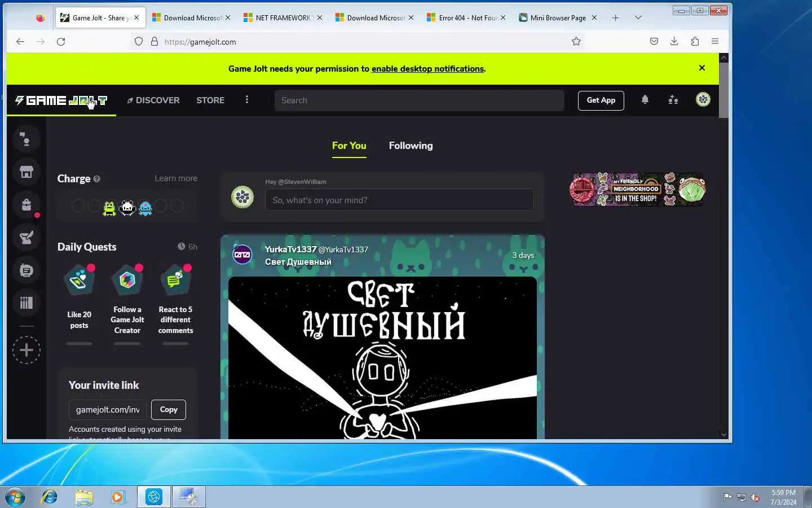812x508 pixels.
Task: Open the Свет Душевный post image
Action: pyautogui.click(x=382, y=358)
